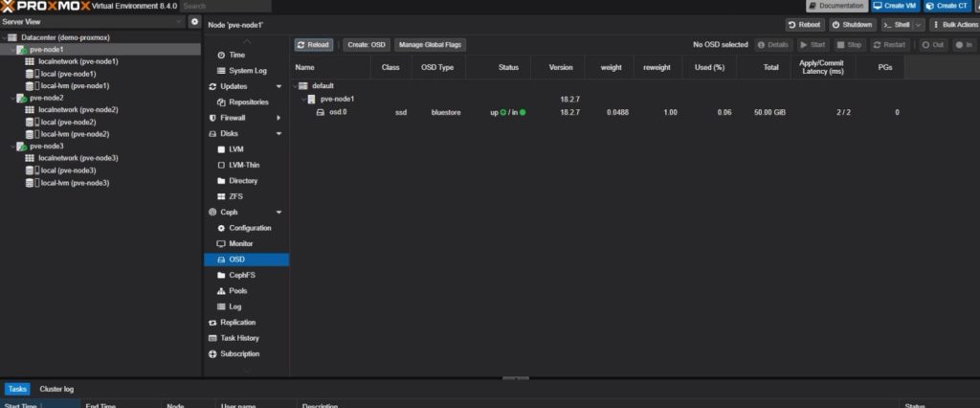This screenshot has width=980, height=408.
Task: Open Bulk Actions menu
Action: [956, 25]
